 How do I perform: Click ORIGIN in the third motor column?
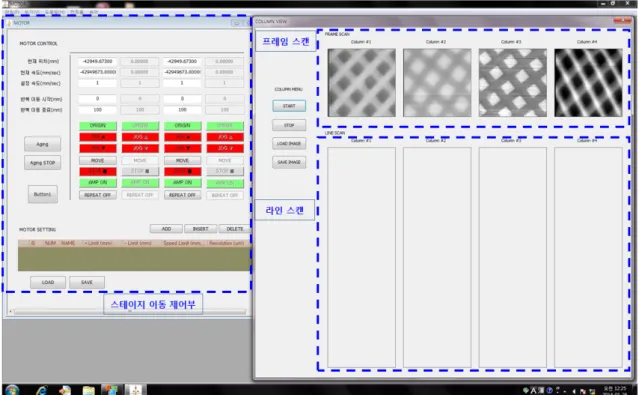182,126
